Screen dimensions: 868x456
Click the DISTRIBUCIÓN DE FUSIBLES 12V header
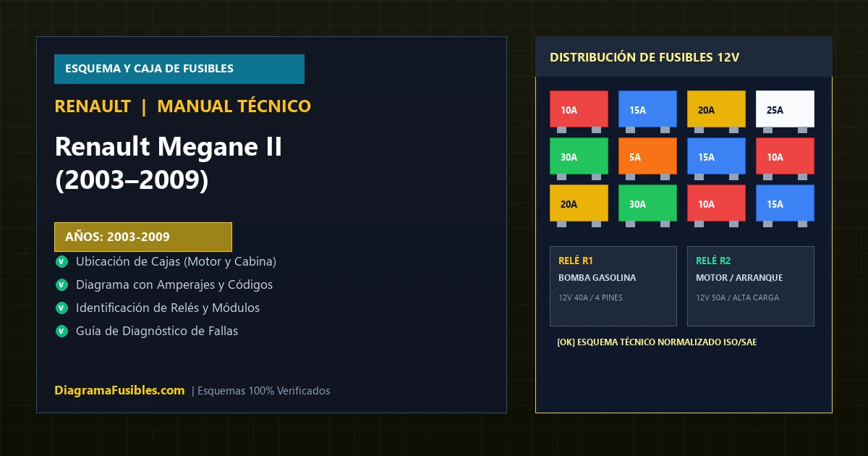coord(684,56)
